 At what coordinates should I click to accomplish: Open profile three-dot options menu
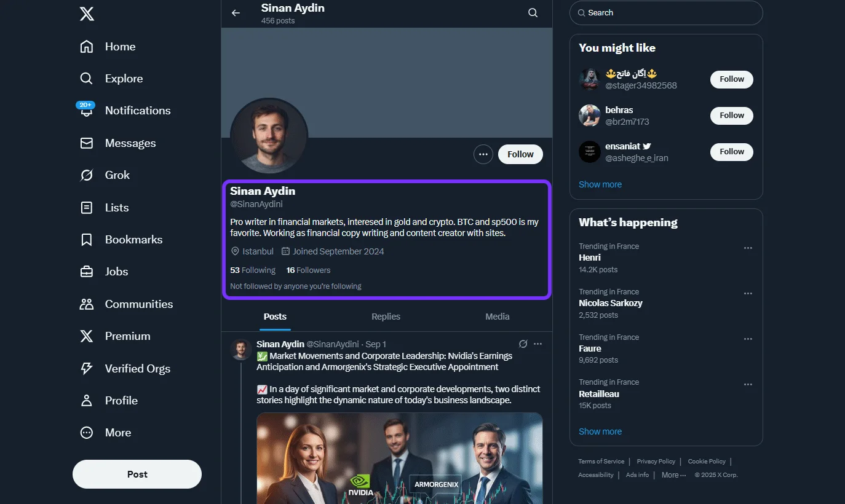pos(483,154)
